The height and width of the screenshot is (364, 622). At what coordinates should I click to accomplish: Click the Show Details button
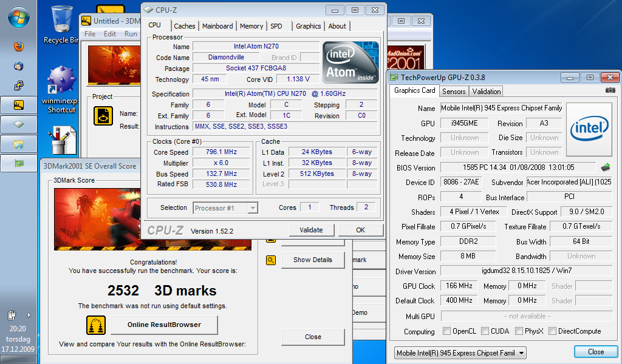click(x=313, y=260)
